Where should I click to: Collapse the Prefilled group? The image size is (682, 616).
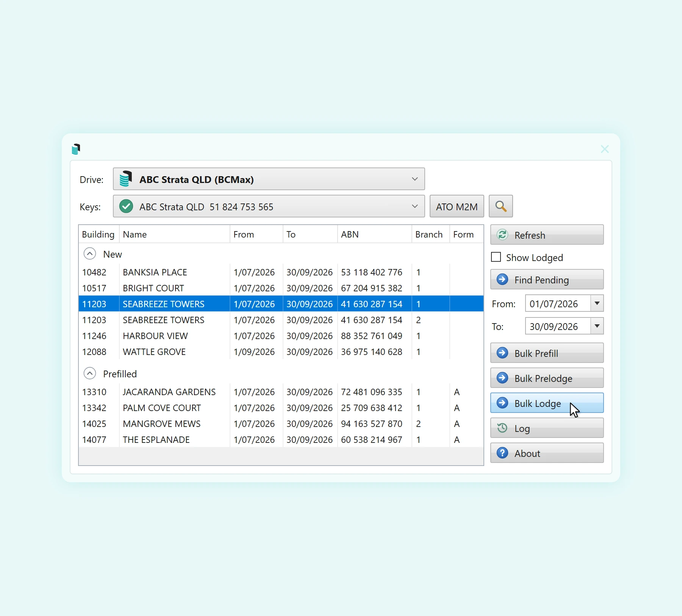pos(90,374)
